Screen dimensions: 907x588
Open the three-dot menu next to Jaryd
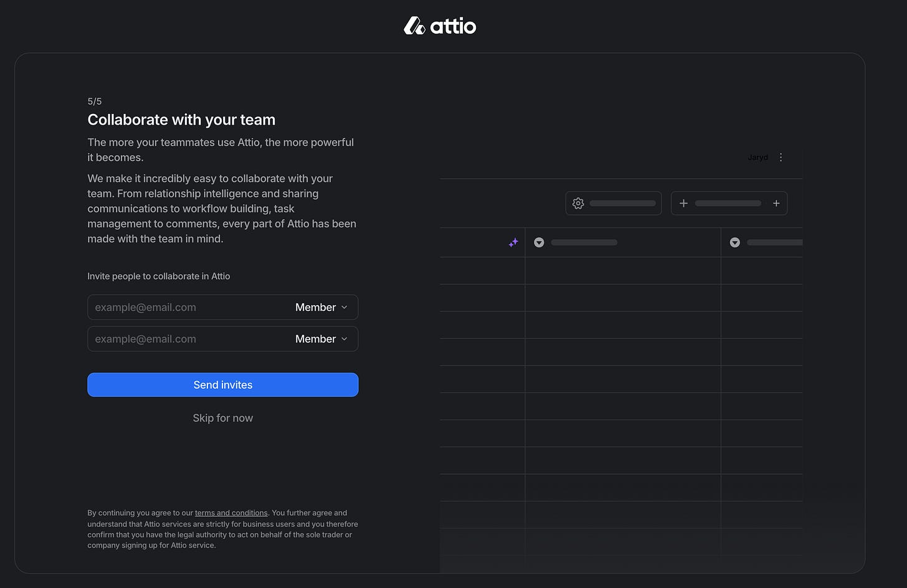[781, 158]
